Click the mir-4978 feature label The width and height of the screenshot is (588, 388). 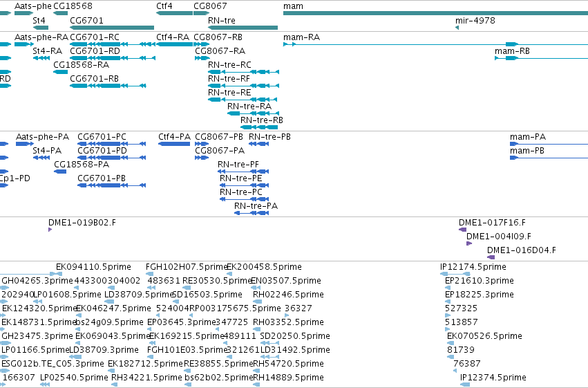point(475,20)
